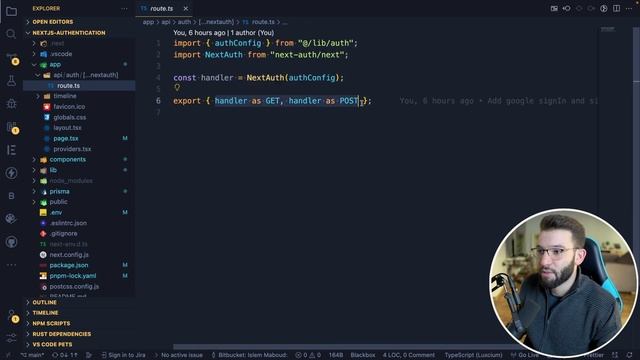Open .gitignore file

(63, 234)
